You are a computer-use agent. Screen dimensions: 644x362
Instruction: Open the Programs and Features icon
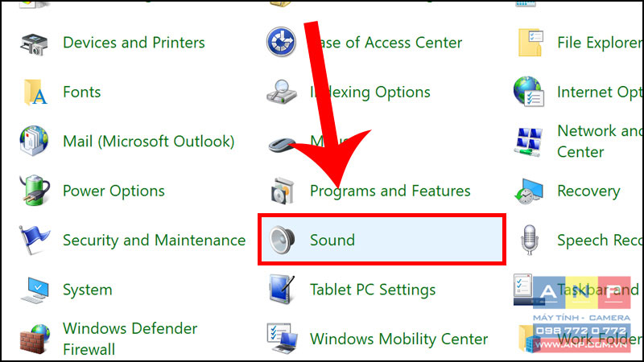coord(283,191)
